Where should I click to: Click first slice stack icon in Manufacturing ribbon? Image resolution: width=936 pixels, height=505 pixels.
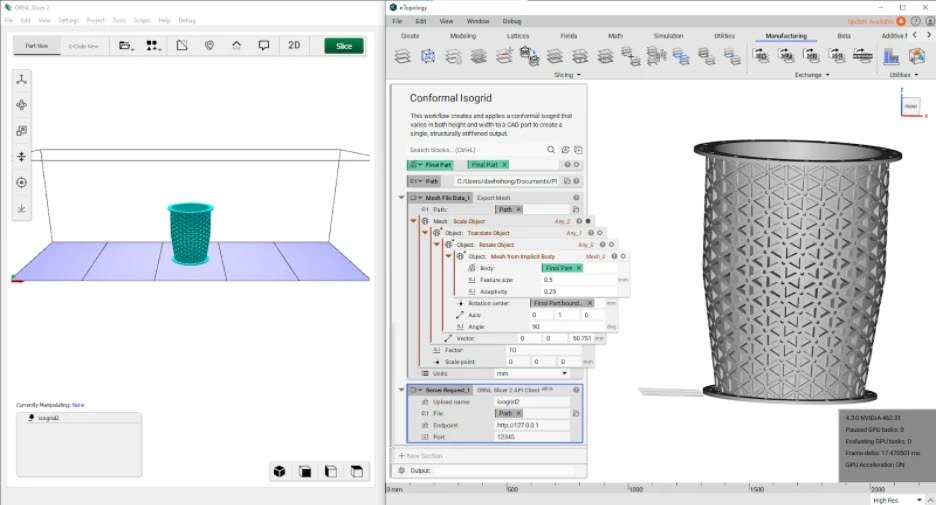(402, 56)
